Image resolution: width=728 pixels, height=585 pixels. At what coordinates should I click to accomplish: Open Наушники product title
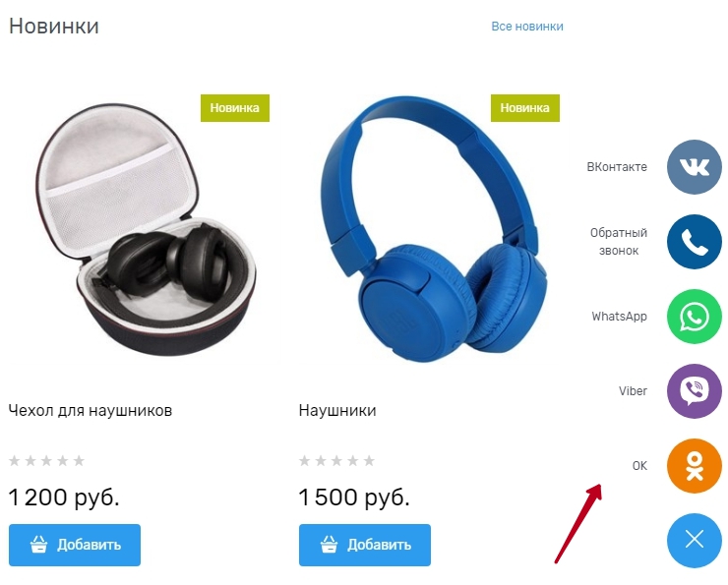pos(337,411)
